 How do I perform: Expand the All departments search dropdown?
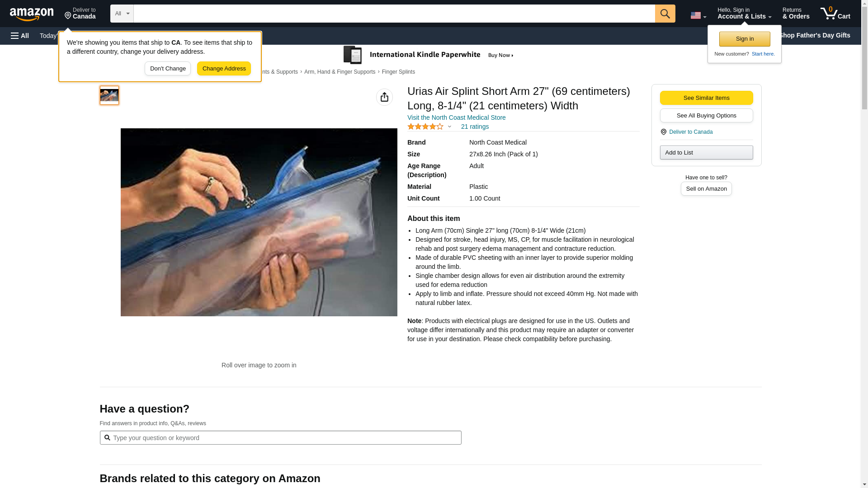(x=122, y=14)
